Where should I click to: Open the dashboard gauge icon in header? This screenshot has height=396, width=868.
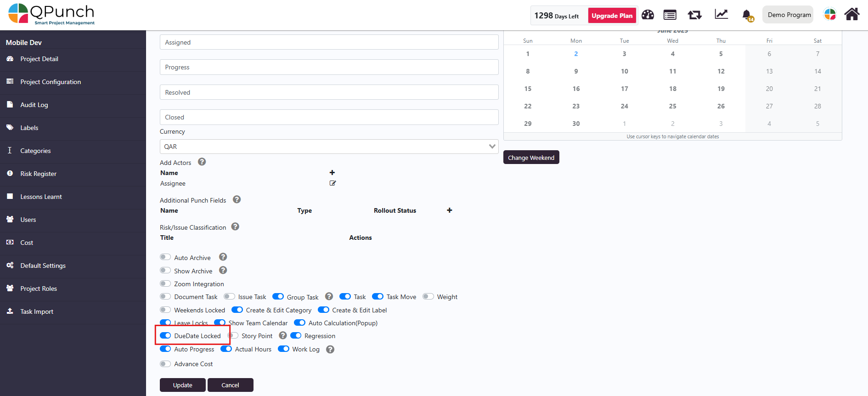[x=648, y=15]
